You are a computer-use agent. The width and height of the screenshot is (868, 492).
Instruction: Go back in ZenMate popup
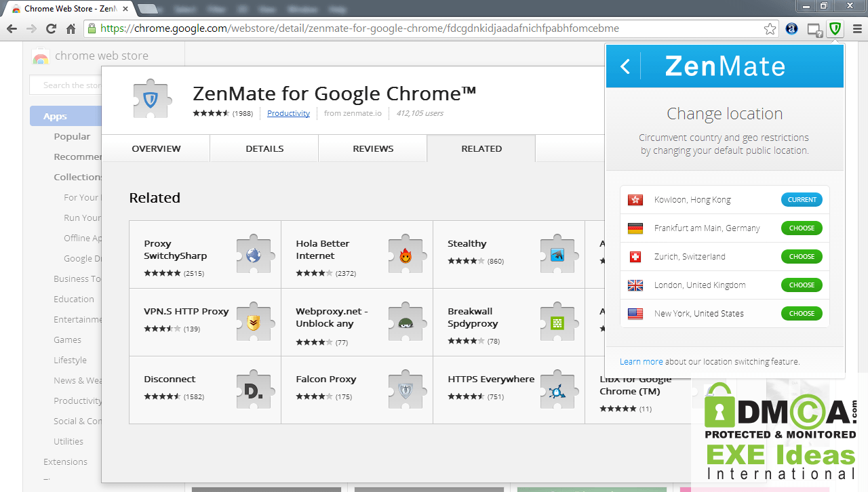click(x=625, y=66)
